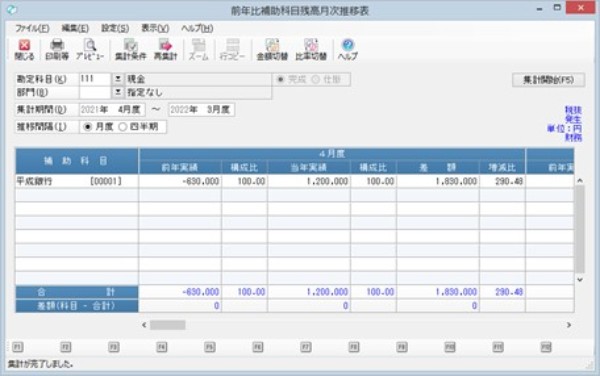This screenshot has width=600, height=376.
Task: Open the 集計条件 toolbar icon
Action: click(x=130, y=50)
